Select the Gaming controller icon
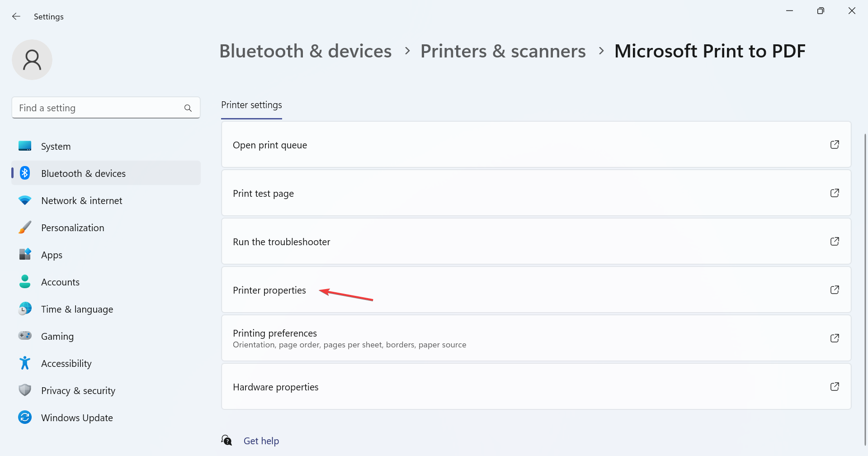868x456 pixels. (x=25, y=336)
